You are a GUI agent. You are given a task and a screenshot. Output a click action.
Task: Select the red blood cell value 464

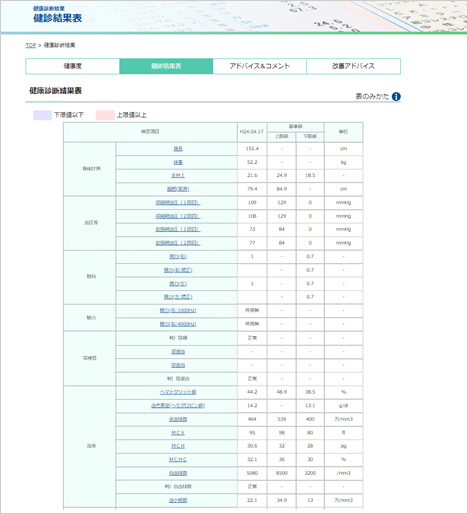click(x=252, y=419)
